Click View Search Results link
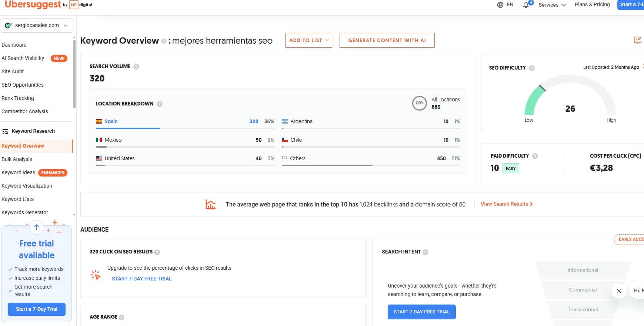644x326 pixels. pyautogui.click(x=507, y=204)
